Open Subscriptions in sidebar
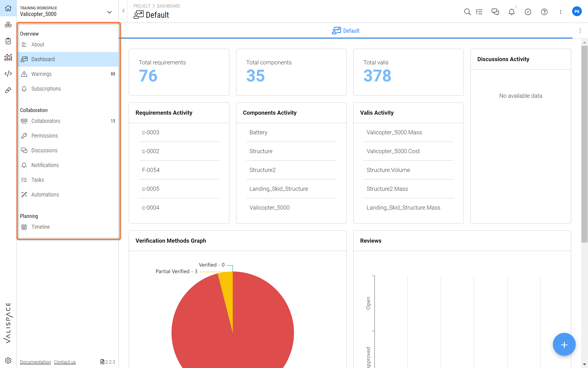Image resolution: width=588 pixels, height=368 pixels. tap(68, 89)
